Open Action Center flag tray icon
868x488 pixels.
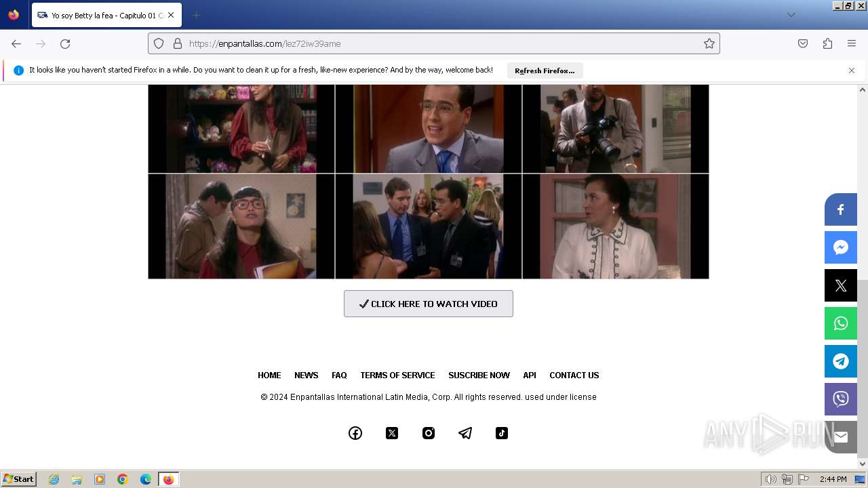coord(804,479)
